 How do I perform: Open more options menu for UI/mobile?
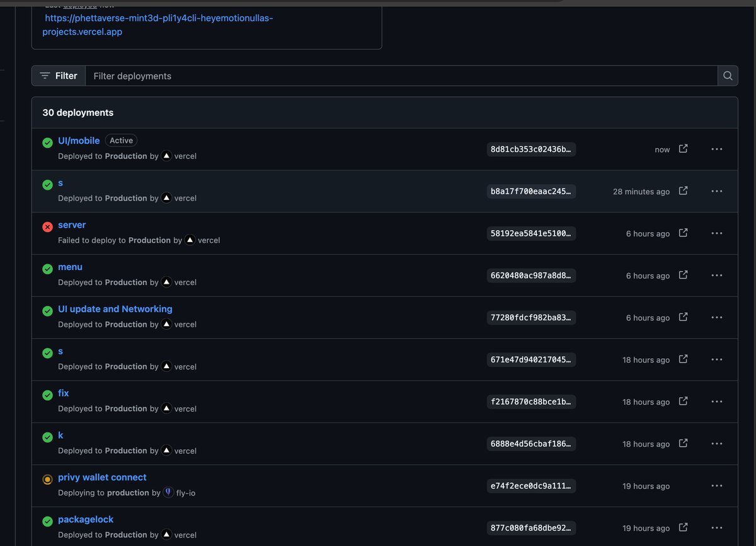click(716, 149)
